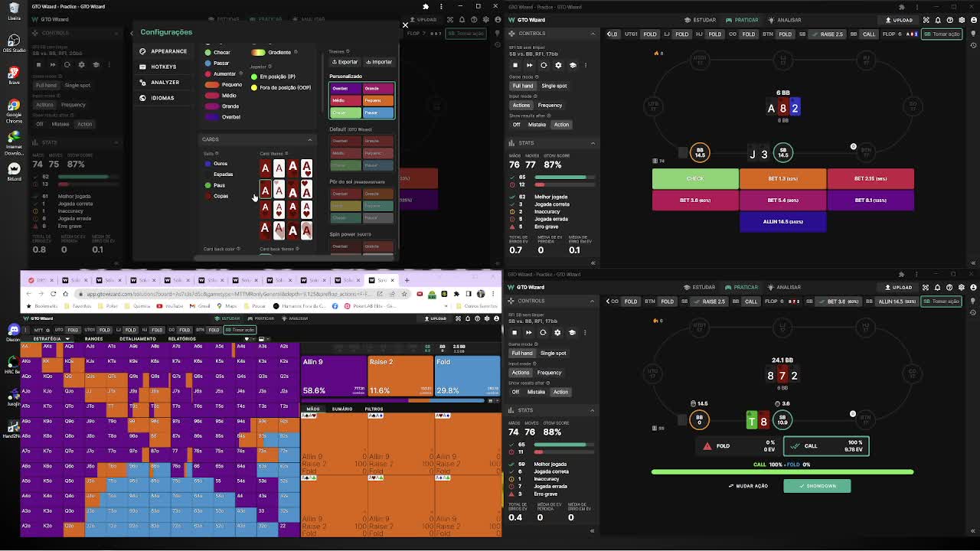Reload the page in Chrome browser
This screenshot has width=980, height=551.
point(53,294)
